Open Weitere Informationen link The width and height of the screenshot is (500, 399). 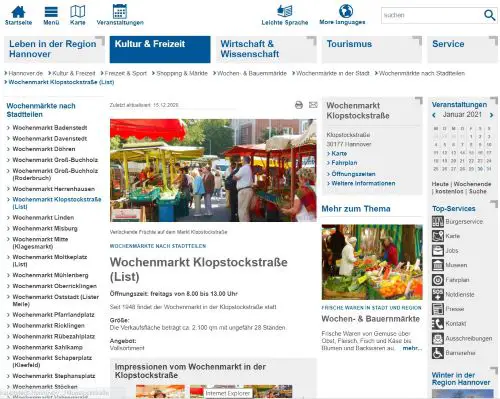pos(363,183)
